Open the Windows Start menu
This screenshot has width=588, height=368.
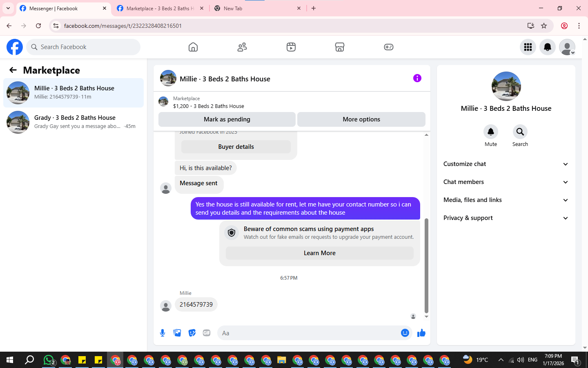click(x=10, y=360)
